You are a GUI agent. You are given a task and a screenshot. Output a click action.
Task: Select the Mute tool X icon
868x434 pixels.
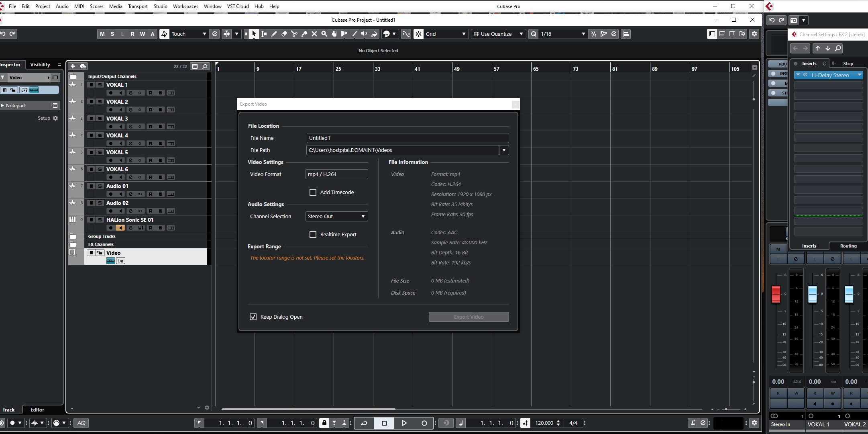click(314, 34)
